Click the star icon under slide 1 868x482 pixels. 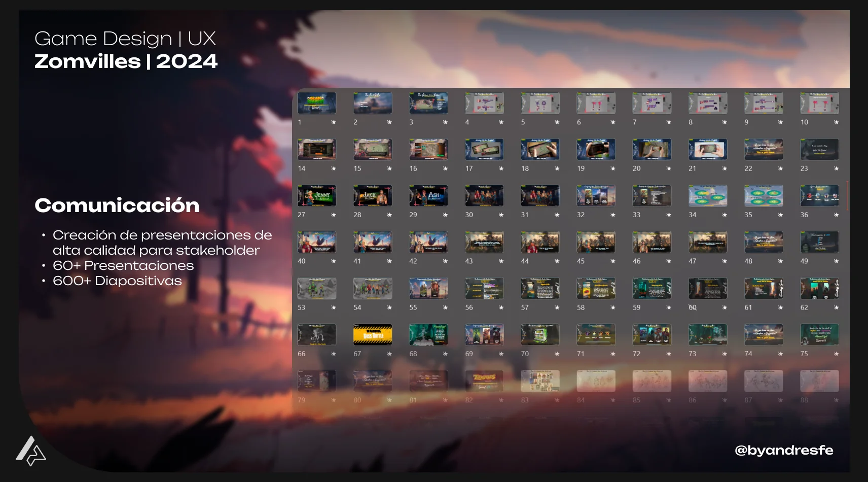pyautogui.click(x=334, y=122)
